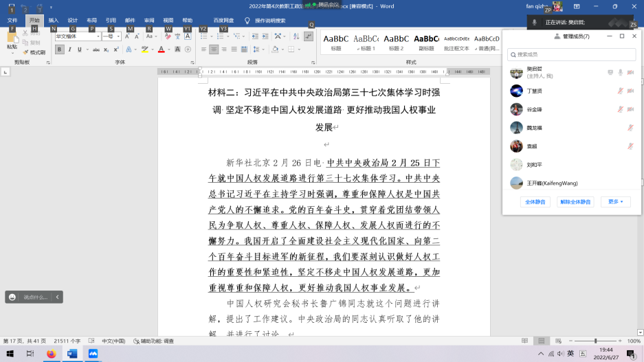
Task: Sort paragraphs with A-Z sort icon
Action: click(296, 36)
